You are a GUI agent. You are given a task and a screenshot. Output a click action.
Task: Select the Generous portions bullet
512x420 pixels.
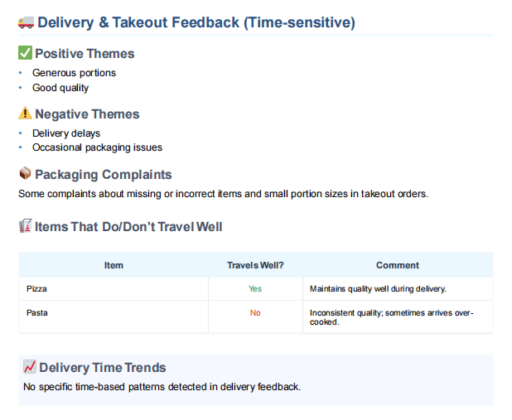[74, 73]
